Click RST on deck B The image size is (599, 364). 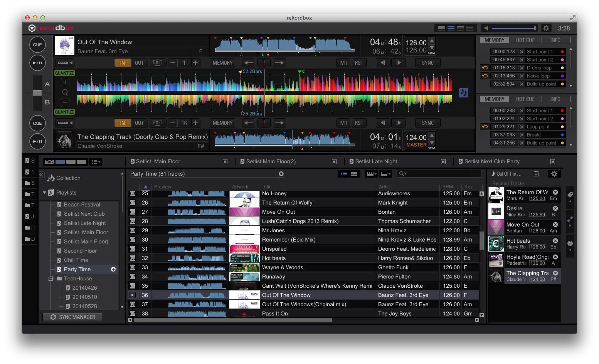click(359, 123)
